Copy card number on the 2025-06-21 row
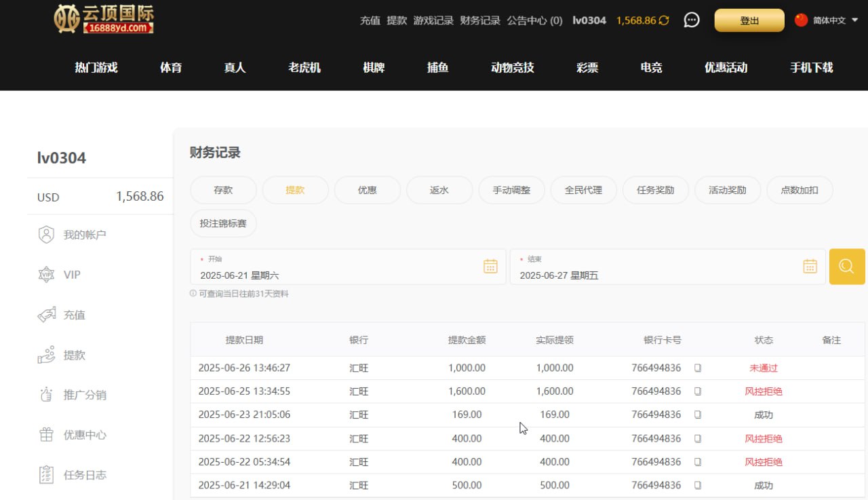 pos(698,486)
